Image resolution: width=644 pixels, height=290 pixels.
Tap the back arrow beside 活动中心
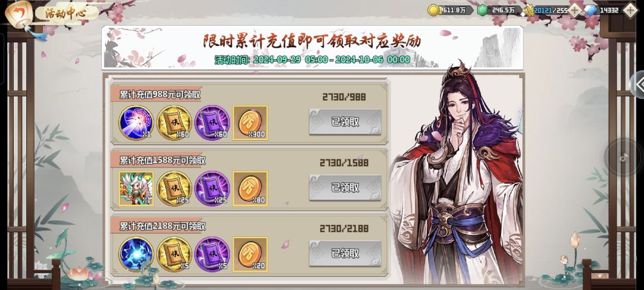18,14
